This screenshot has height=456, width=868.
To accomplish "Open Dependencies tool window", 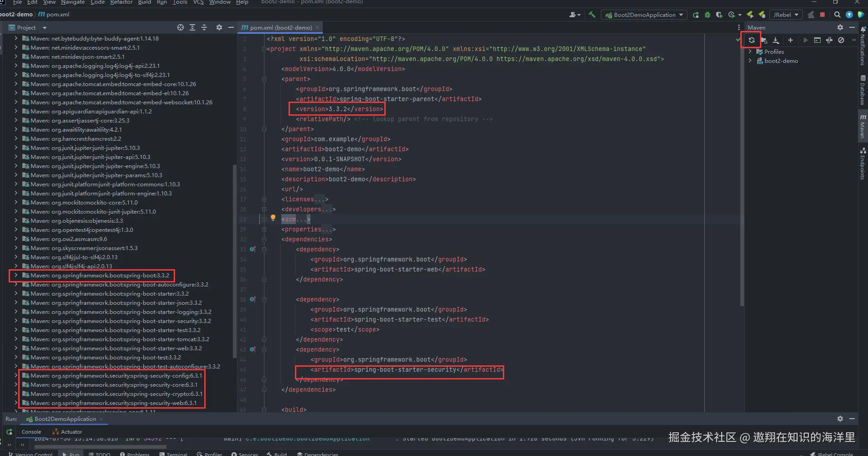I will [x=318, y=454].
